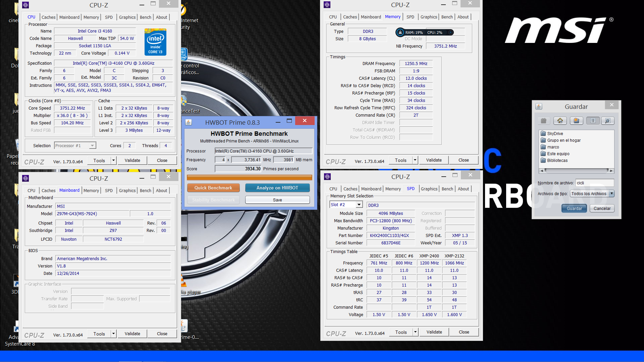
Task: Click the Java icon in Guardar title bar
Action: [x=539, y=106]
